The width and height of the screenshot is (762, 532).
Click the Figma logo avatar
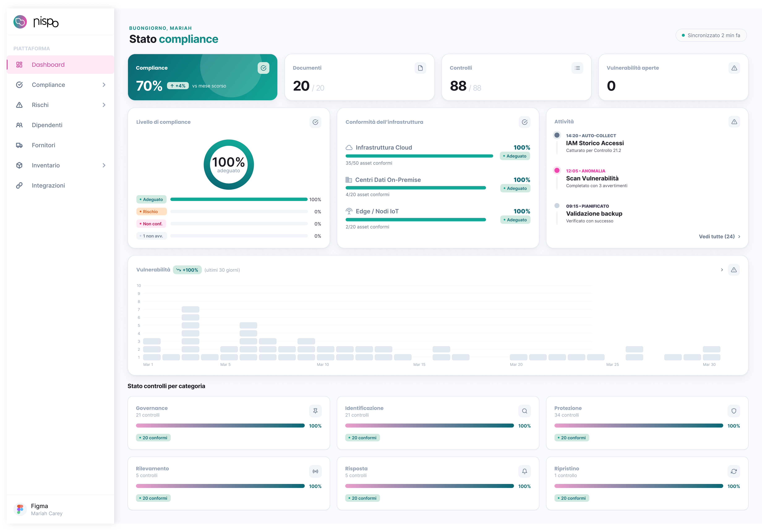tap(20, 509)
